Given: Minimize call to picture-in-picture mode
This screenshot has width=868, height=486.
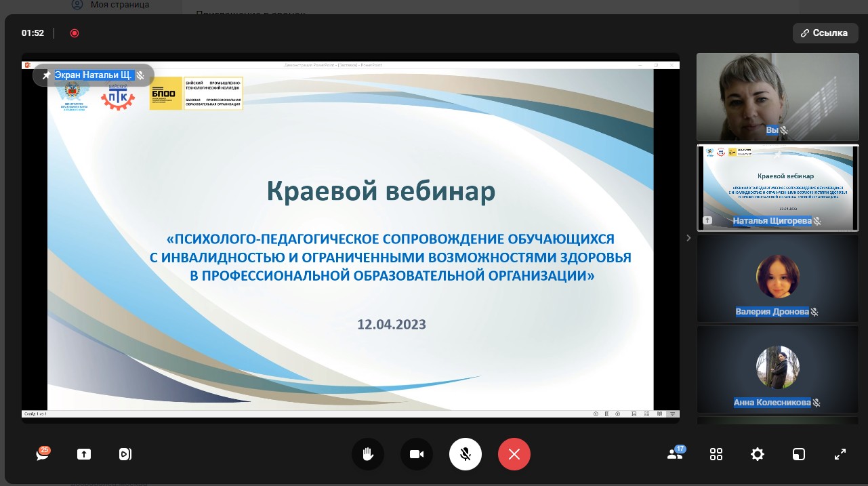Looking at the screenshot, I should click(x=799, y=454).
